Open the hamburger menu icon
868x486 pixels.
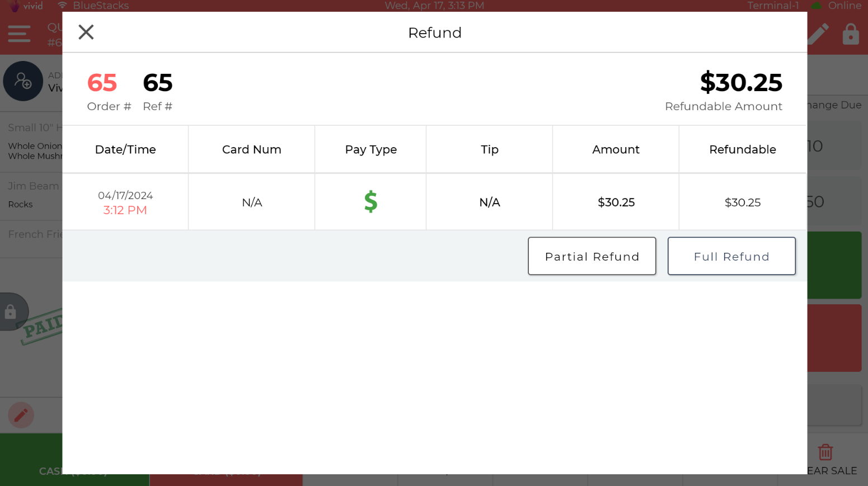(19, 34)
